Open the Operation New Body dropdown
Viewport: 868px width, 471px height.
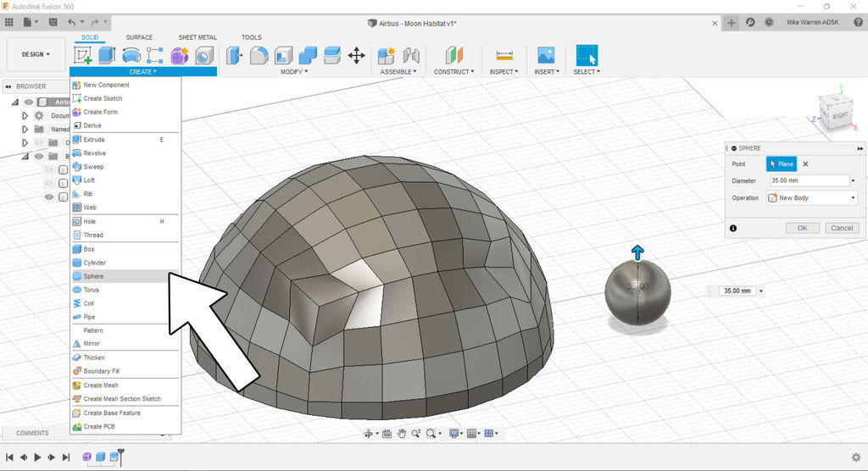(812, 198)
